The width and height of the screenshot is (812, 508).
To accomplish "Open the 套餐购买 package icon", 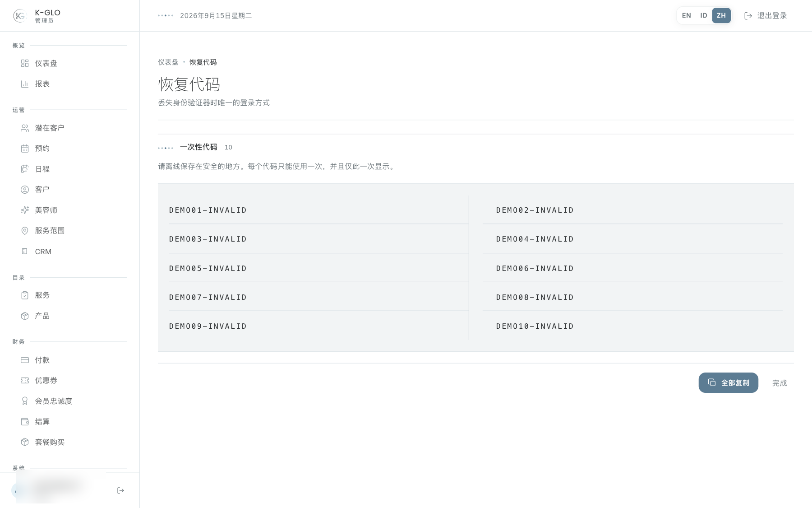I will pos(25,442).
